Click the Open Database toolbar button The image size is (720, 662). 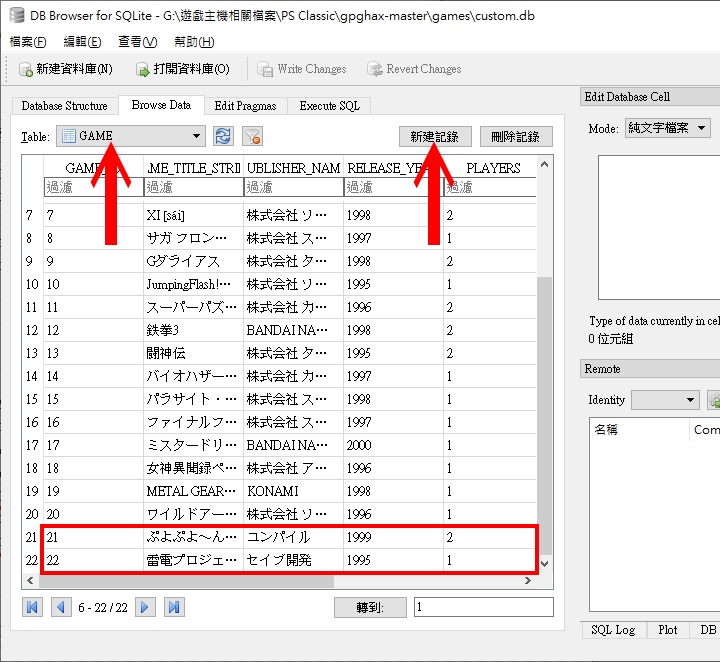pos(183,69)
